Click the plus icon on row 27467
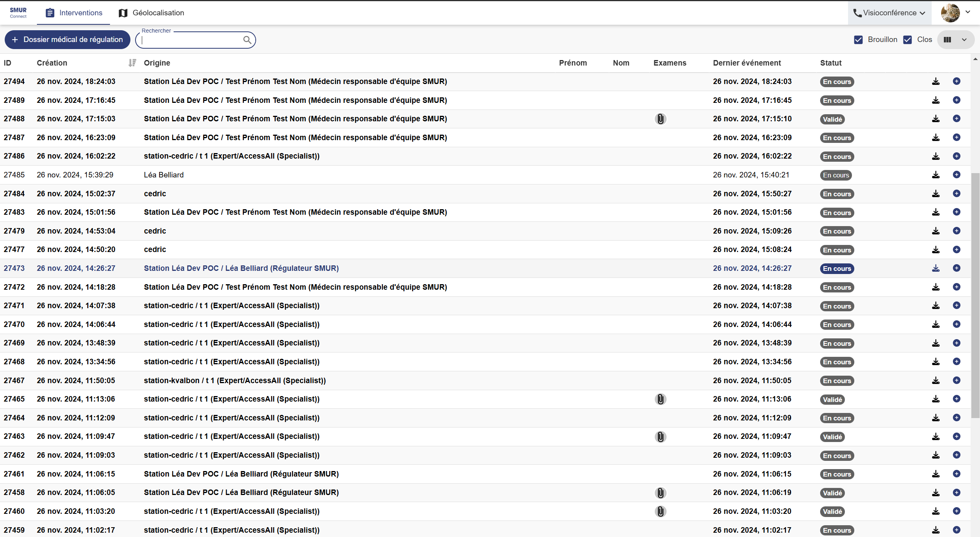 coord(956,380)
